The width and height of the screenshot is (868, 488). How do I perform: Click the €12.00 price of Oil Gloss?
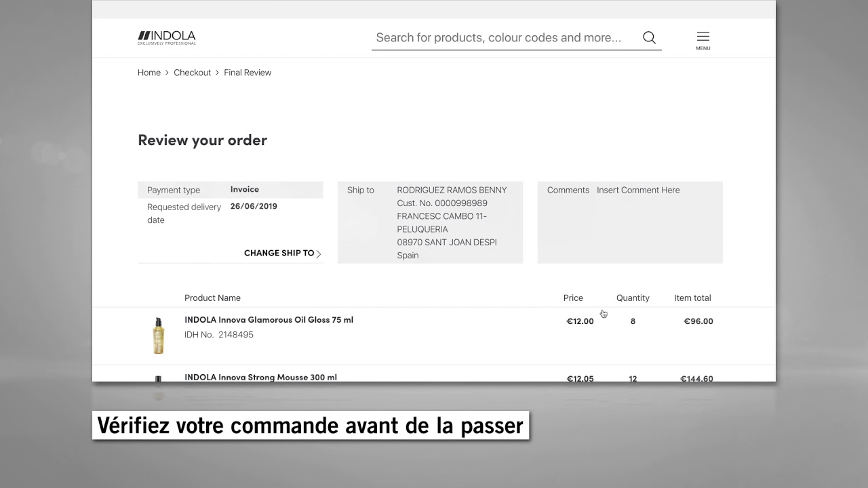(580, 321)
